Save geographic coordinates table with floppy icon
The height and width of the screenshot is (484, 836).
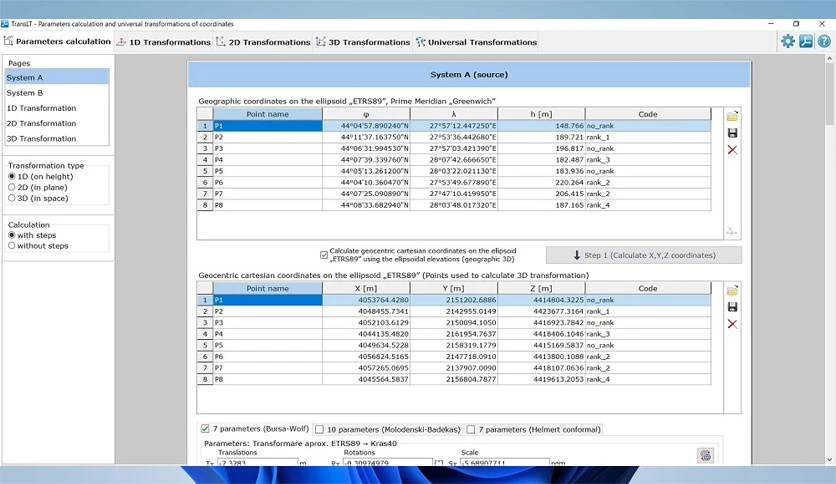733,133
